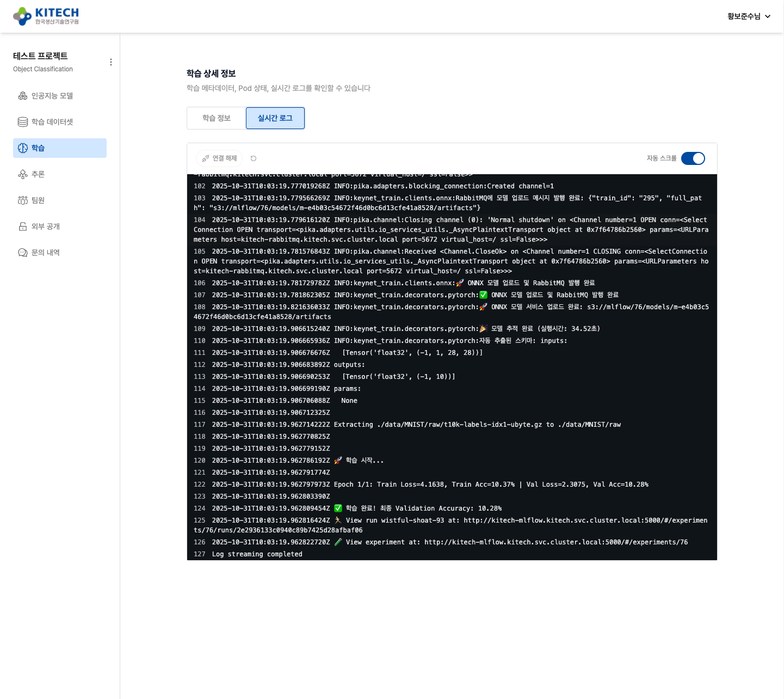Select the 팀원 team members icon

23,200
